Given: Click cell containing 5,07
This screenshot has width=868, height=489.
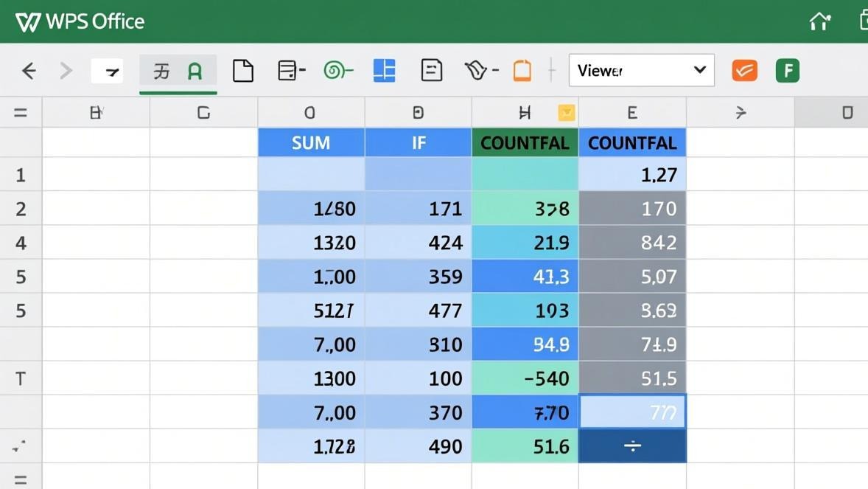Looking at the screenshot, I should click(x=632, y=277).
